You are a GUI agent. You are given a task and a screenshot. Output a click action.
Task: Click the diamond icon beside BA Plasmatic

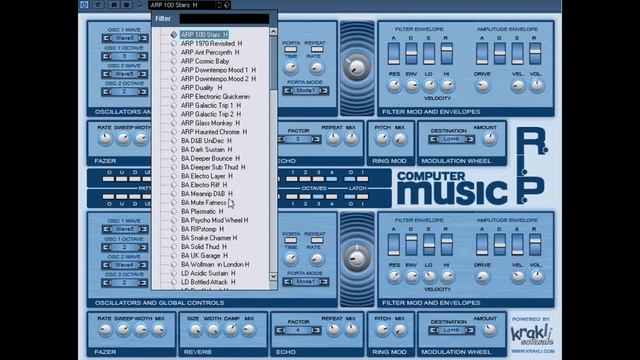(174, 211)
